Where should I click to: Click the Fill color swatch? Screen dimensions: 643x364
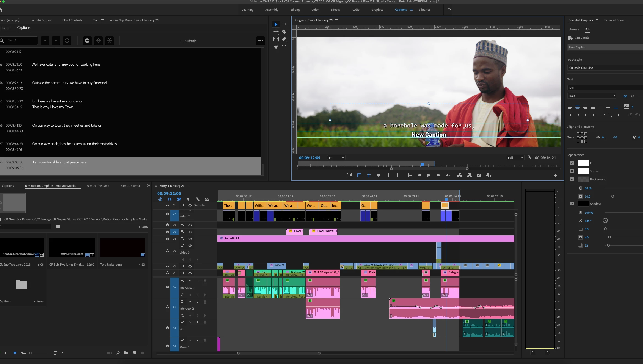pos(583,163)
